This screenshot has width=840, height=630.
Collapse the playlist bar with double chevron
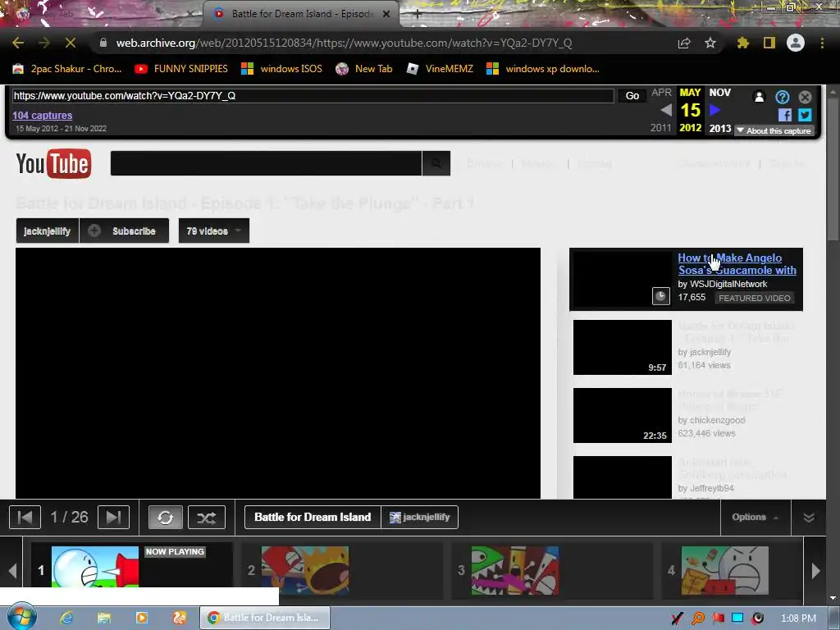click(x=809, y=518)
